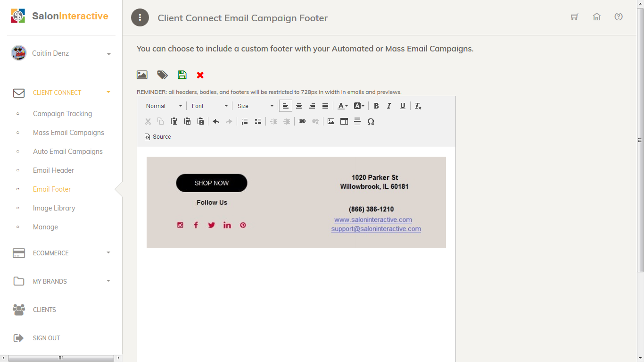Click the tag icon in the footer toolbar
644x362 pixels.
click(162, 75)
